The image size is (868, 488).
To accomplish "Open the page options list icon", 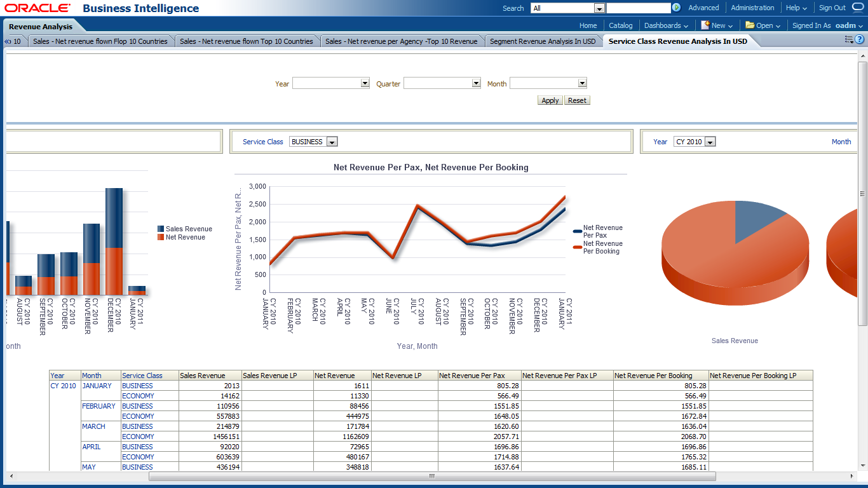I will 849,39.
